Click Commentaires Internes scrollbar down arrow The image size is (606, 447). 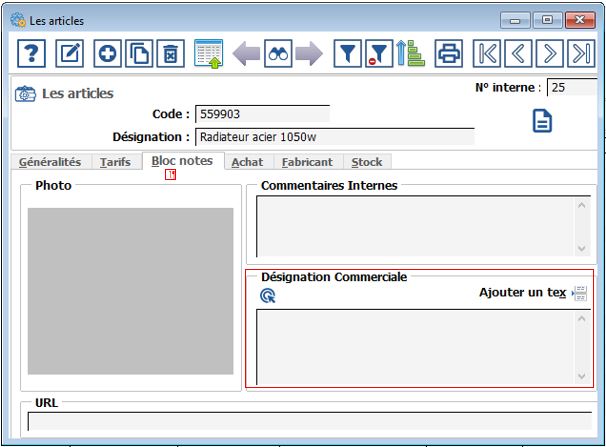582,248
